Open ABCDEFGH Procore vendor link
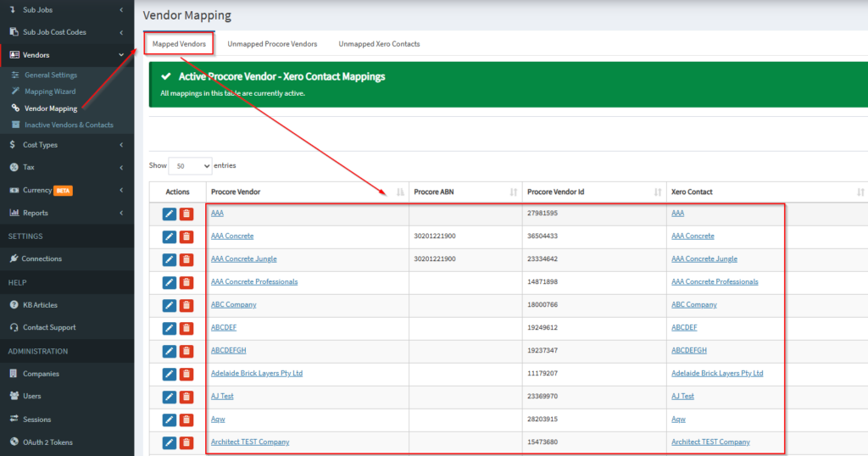Screen dimensions: 868x456 pos(228,350)
